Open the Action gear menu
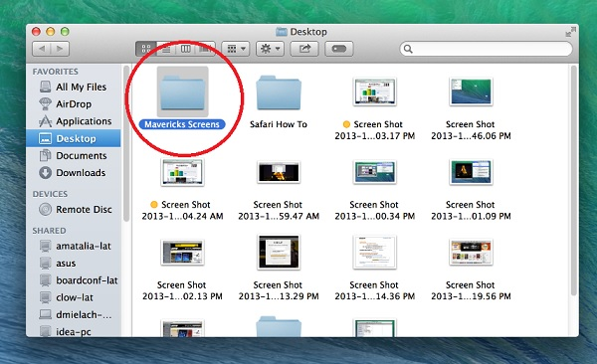Viewport: 597px width, 364px height. click(270, 49)
